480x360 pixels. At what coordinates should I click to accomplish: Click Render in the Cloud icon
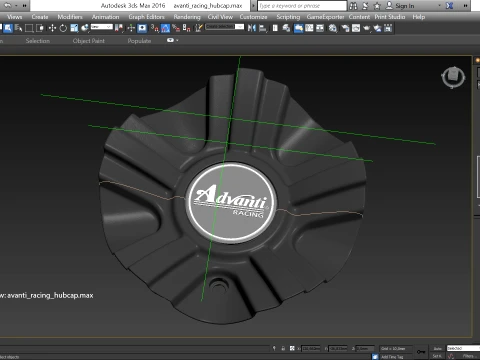377,28
